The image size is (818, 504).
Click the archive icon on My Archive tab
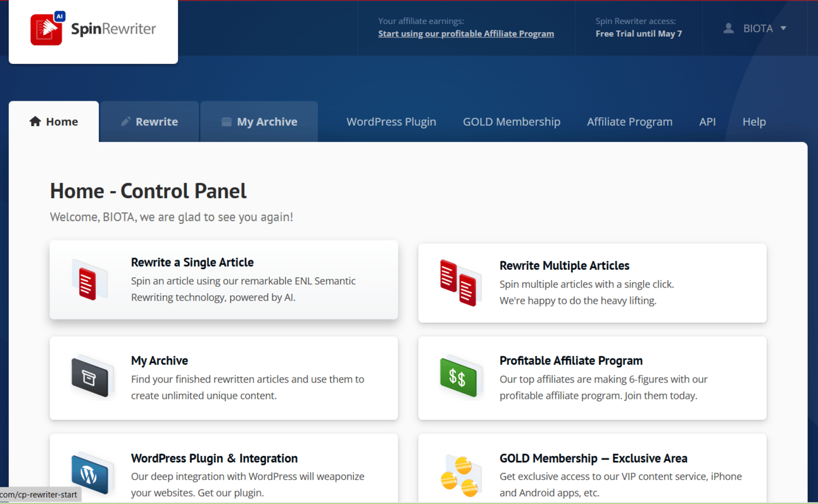pos(226,122)
